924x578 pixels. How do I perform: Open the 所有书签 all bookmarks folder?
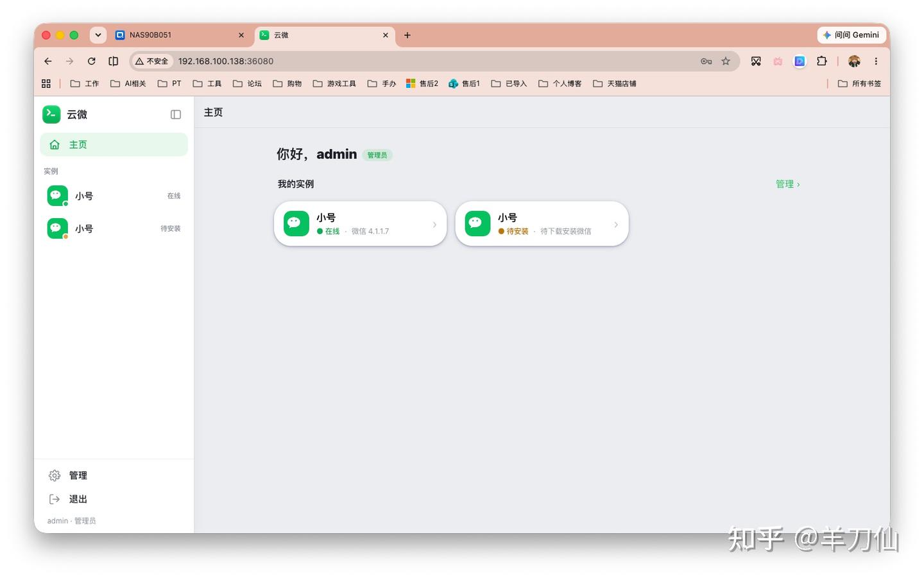tap(860, 83)
